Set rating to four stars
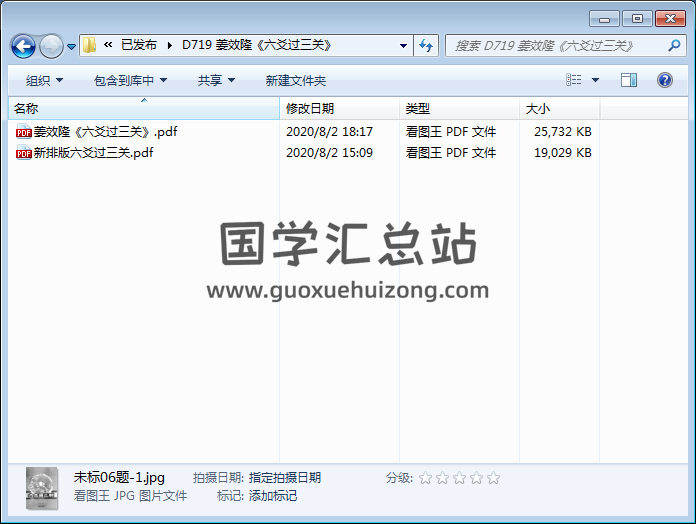Viewport: 696px width, 524px height. pyautogui.click(x=476, y=478)
